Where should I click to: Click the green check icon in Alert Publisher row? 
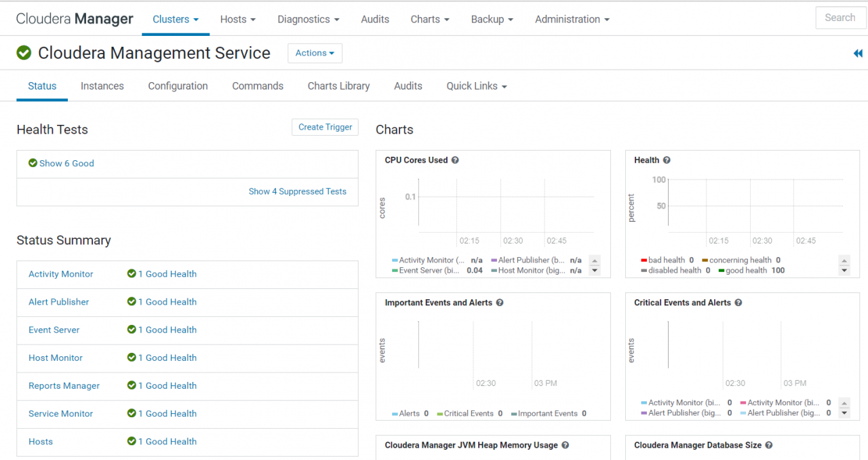click(132, 301)
